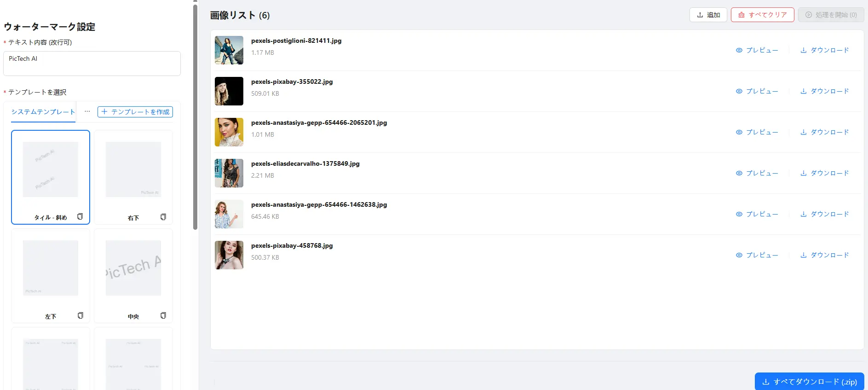Click thumbnail of pexels-eliasdecarvalho-1375849.jpg
Viewport: 868px width, 390px height.
[229, 173]
